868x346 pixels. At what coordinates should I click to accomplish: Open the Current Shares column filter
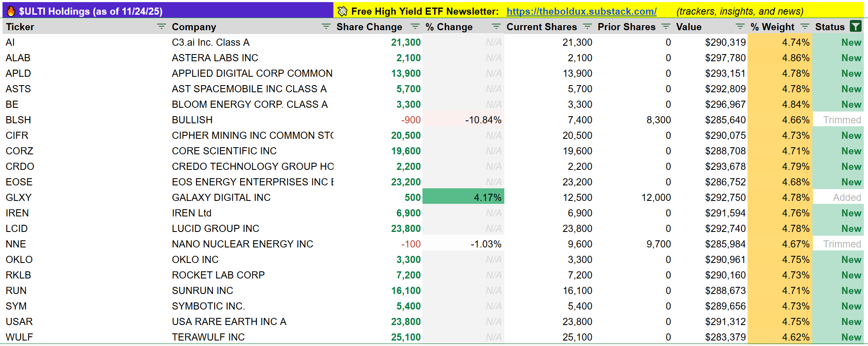point(587,27)
